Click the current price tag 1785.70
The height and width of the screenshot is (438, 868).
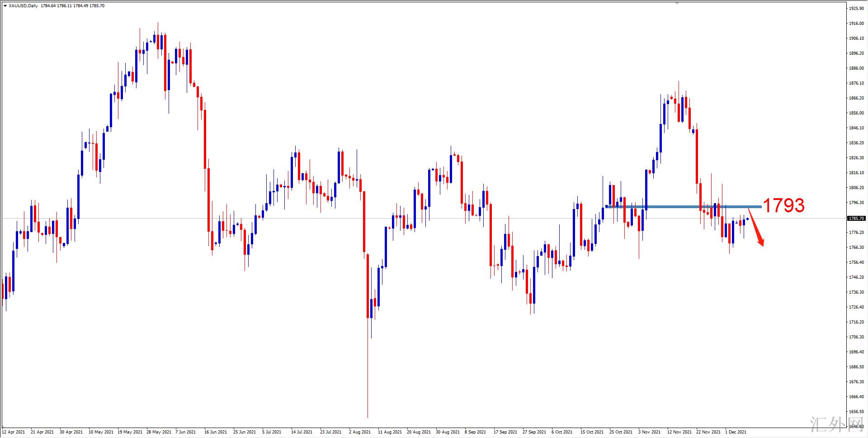856,218
